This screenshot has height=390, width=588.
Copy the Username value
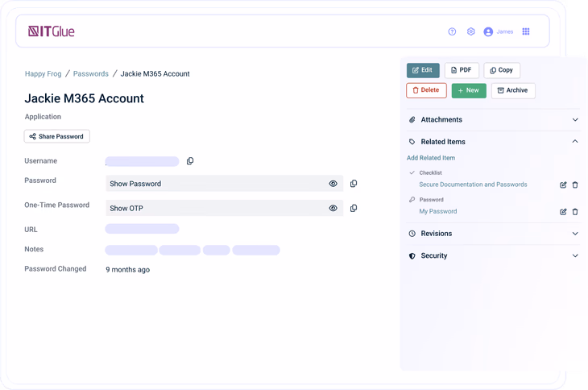click(190, 161)
